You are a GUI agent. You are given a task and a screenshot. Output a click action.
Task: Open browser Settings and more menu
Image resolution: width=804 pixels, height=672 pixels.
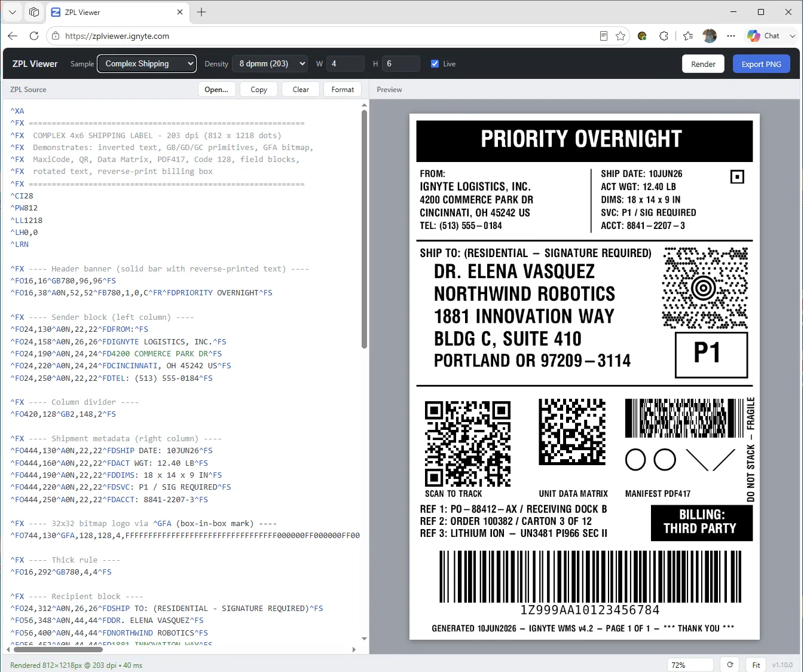(x=731, y=36)
